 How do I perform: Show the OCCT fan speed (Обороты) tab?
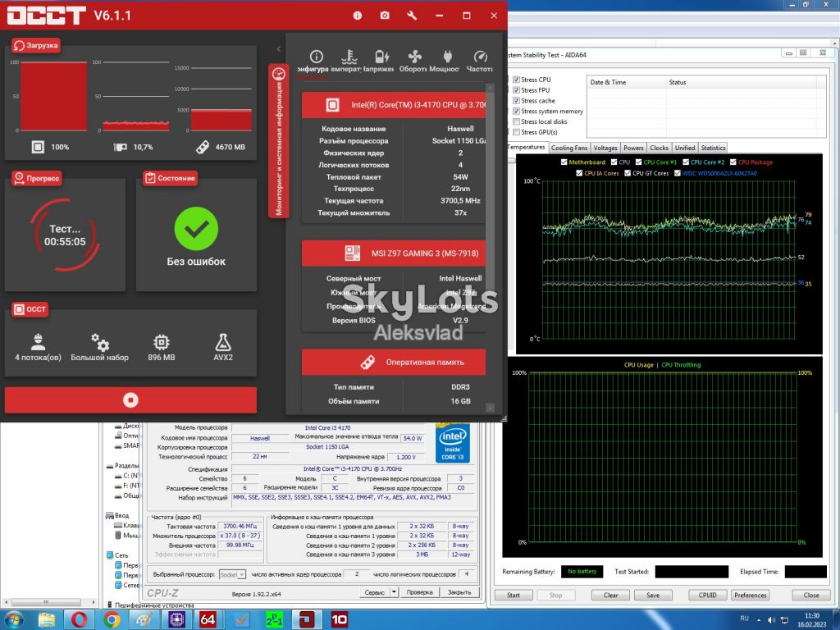(x=413, y=61)
